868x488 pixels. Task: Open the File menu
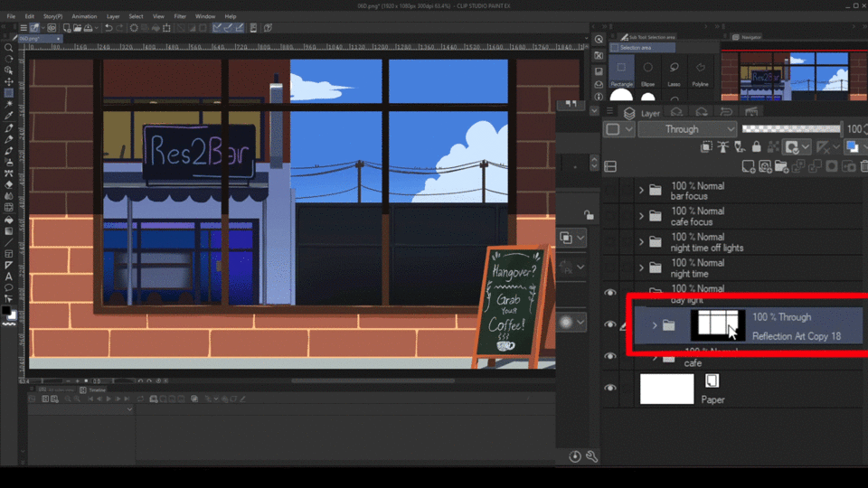(x=11, y=16)
